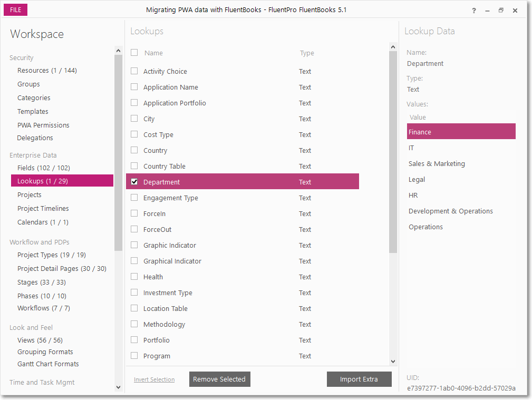The image size is (532, 400).
Task: Select the Program lookup row name
Action: (157, 356)
